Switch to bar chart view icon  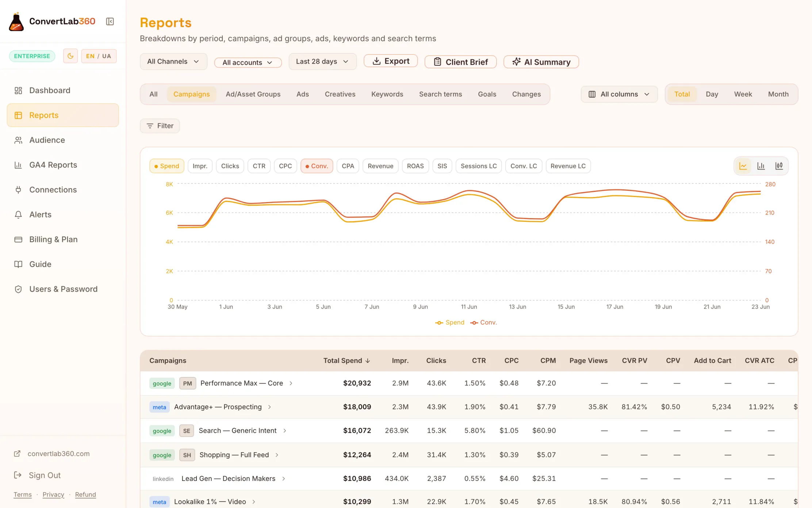pos(761,166)
